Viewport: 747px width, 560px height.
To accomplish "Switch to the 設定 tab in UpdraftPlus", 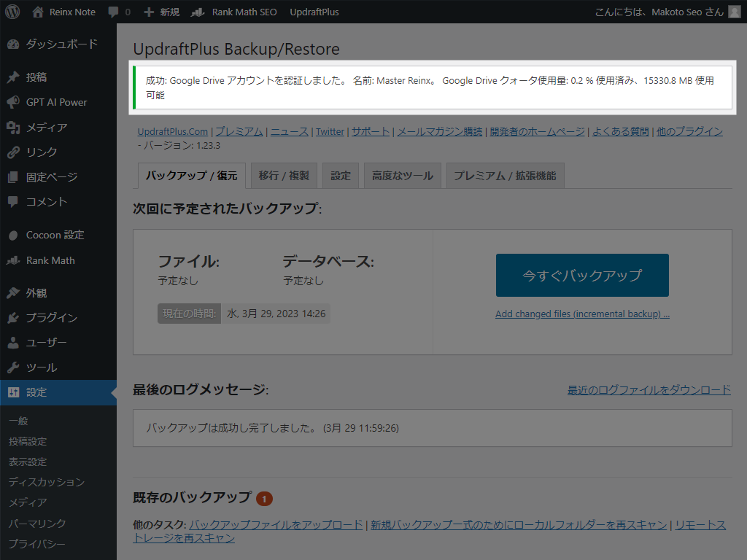I will [341, 176].
